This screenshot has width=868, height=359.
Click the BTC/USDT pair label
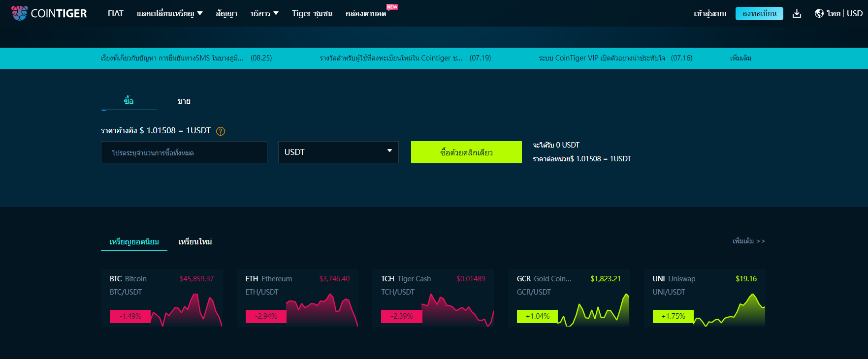coord(126,292)
